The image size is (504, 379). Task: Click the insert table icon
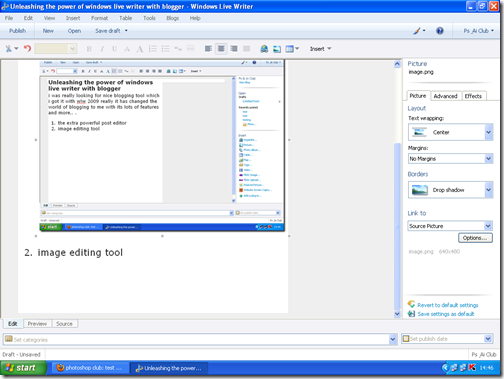289,49
